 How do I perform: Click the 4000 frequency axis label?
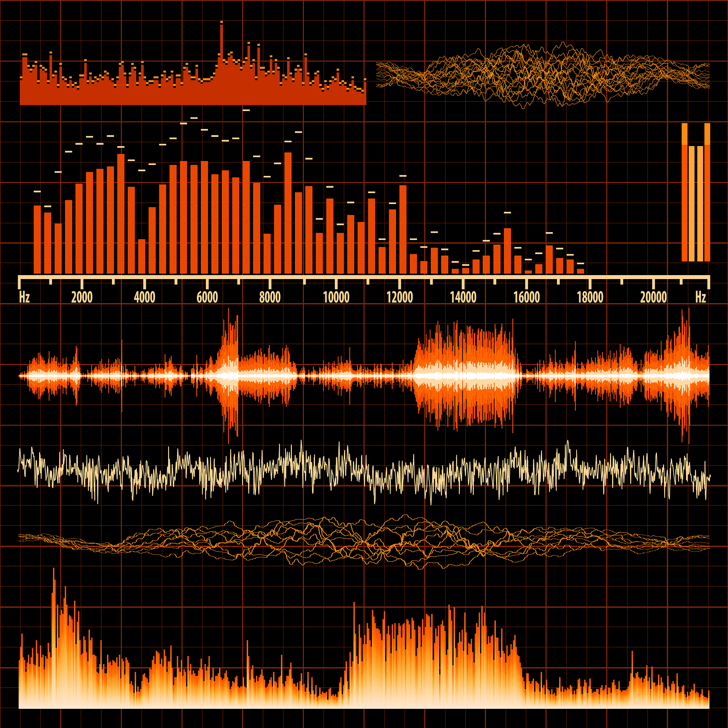pos(144,297)
